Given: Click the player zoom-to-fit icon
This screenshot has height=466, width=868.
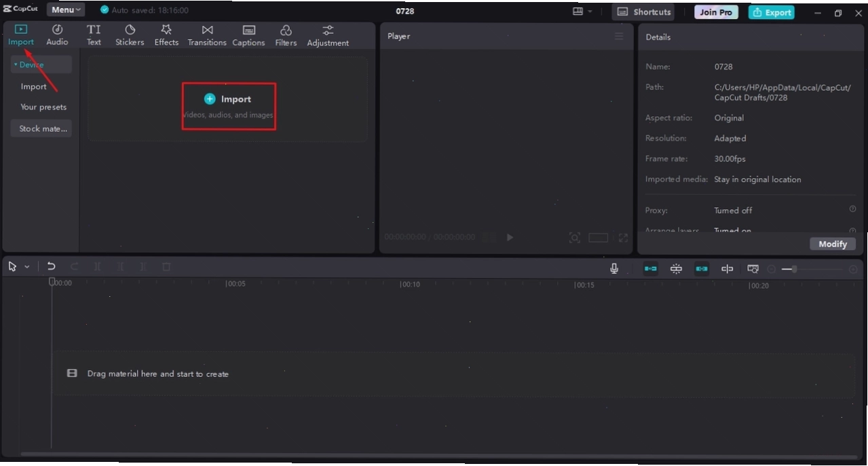Looking at the screenshot, I should (575, 237).
